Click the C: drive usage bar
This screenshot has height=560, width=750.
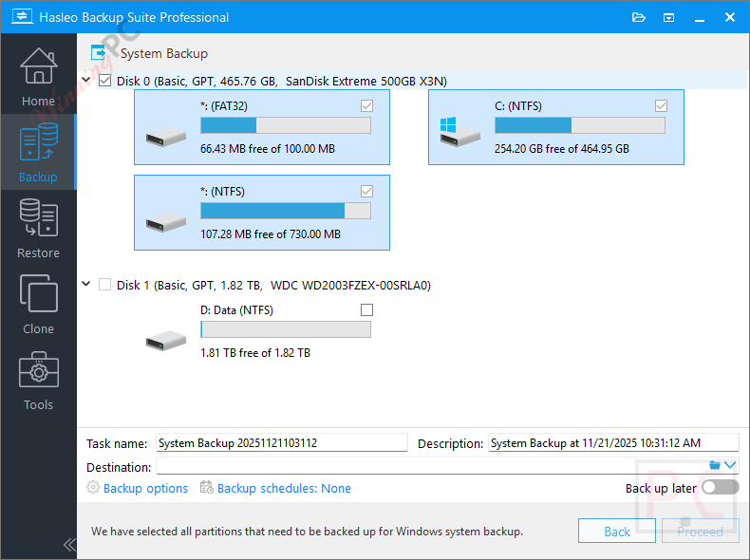pyautogui.click(x=580, y=125)
